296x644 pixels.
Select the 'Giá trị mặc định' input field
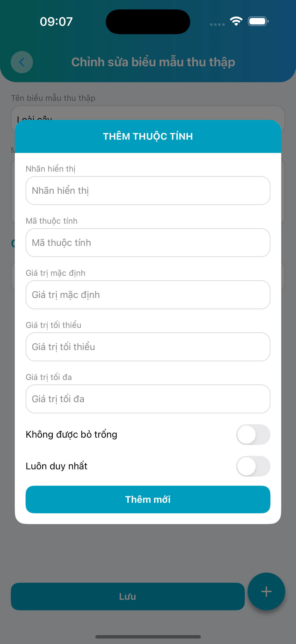coord(148,295)
